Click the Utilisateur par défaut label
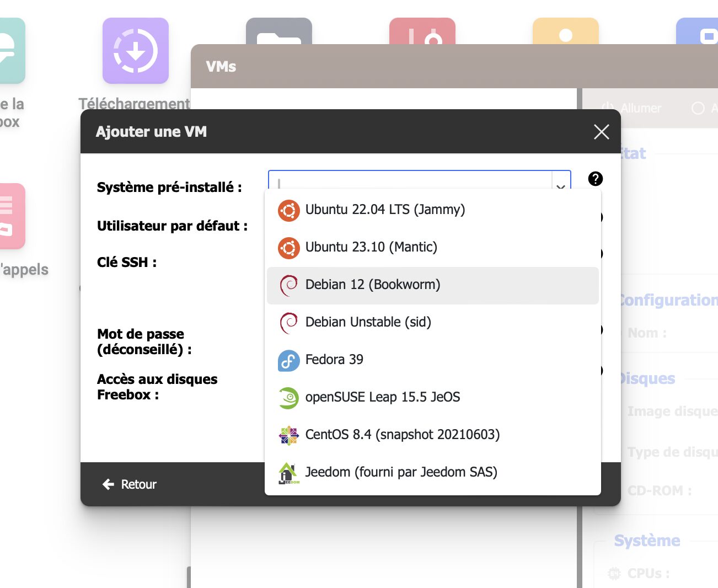 (x=172, y=226)
